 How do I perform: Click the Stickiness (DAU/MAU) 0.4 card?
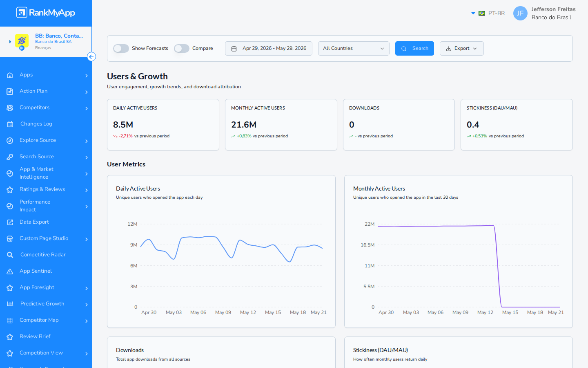tap(517, 125)
